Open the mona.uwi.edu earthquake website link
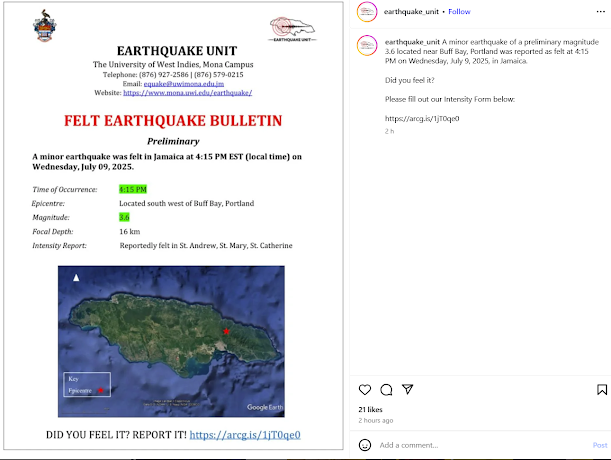The image size is (611, 460). 187,93
